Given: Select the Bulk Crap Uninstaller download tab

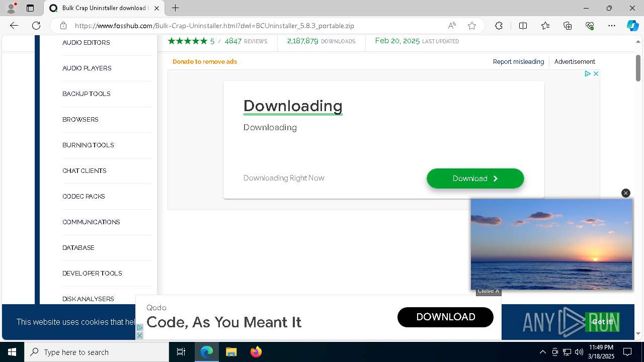Looking at the screenshot, I should point(104,8).
